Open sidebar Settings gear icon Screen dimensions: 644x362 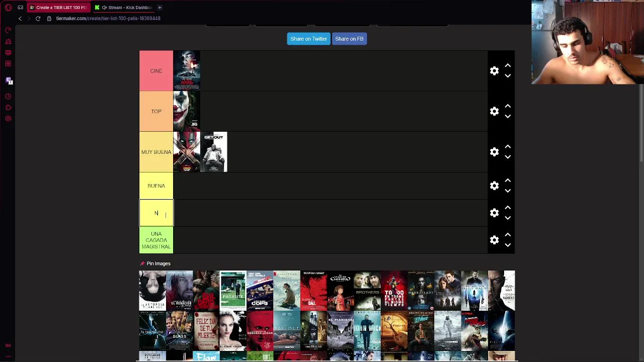click(8, 119)
